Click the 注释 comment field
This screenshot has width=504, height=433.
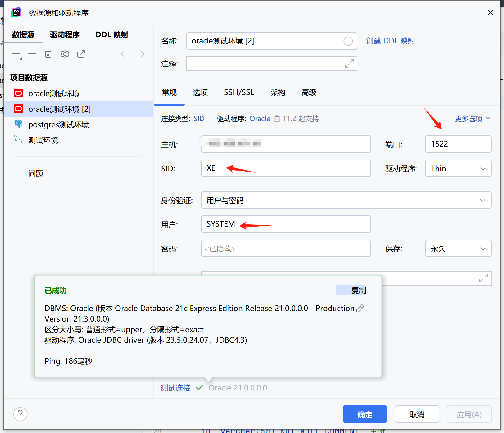[x=271, y=63]
